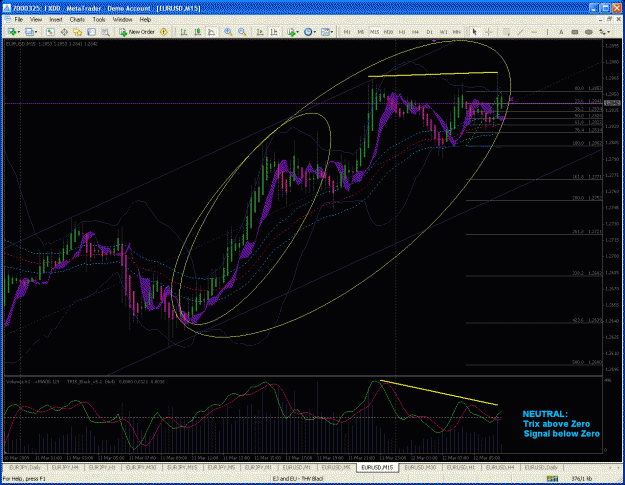Select the H1 timeframe button
The height and width of the screenshot is (485, 625).
402,32
